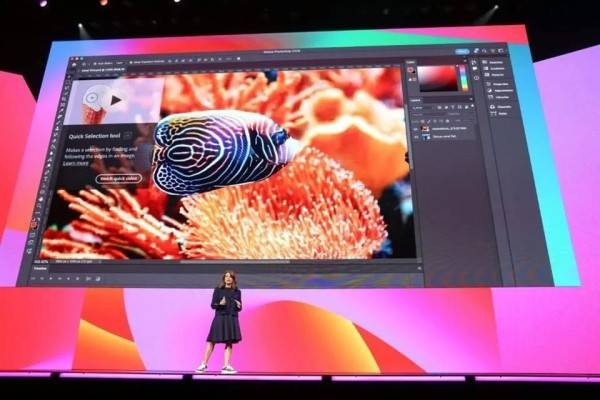The width and height of the screenshot is (600, 400).
Task: Select the bottom layer thumbnail
Action: pos(426,137)
